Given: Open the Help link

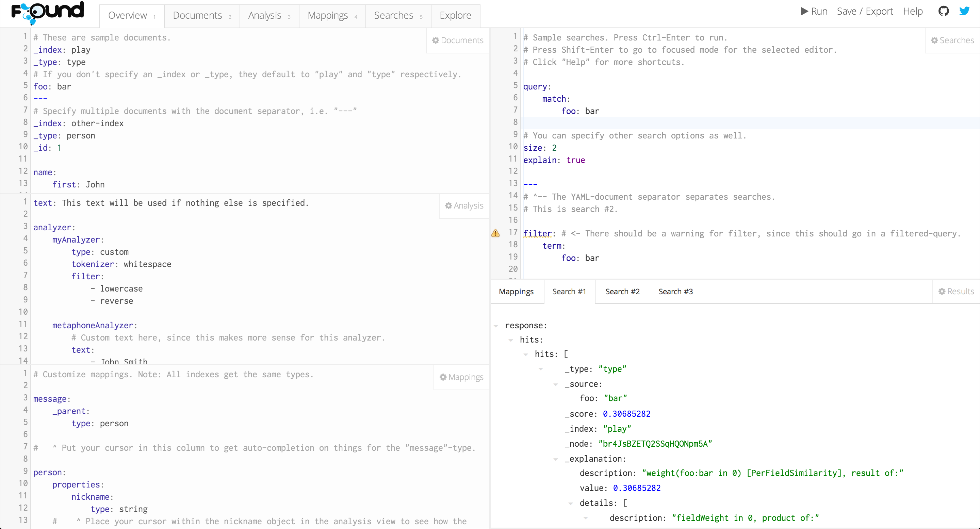Looking at the screenshot, I should coord(913,12).
